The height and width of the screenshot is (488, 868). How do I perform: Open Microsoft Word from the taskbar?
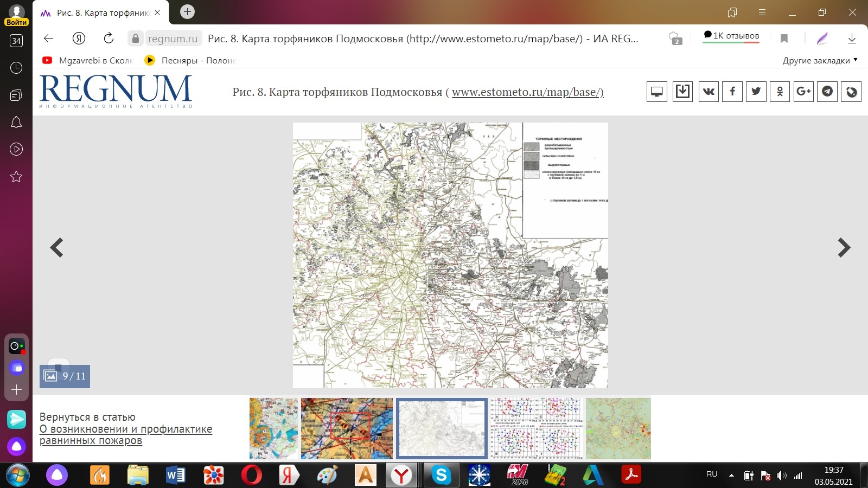175,476
